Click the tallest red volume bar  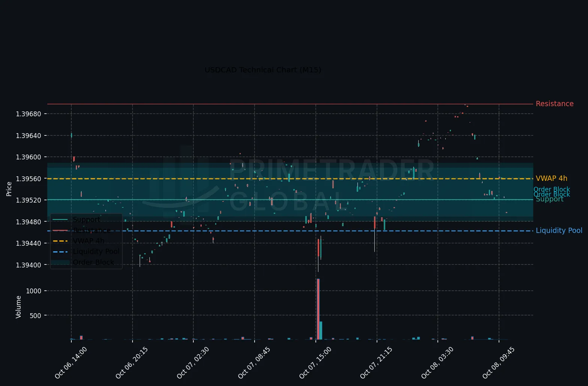point(318,309)
